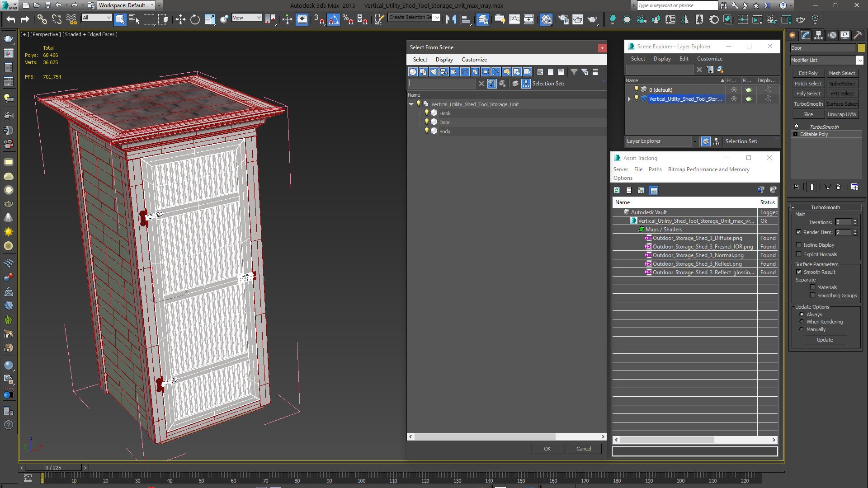The width and height of the screenshot is (868, 488).
Task: Click the Edit Poly modifier button
Action: click(x=808, y=73)
